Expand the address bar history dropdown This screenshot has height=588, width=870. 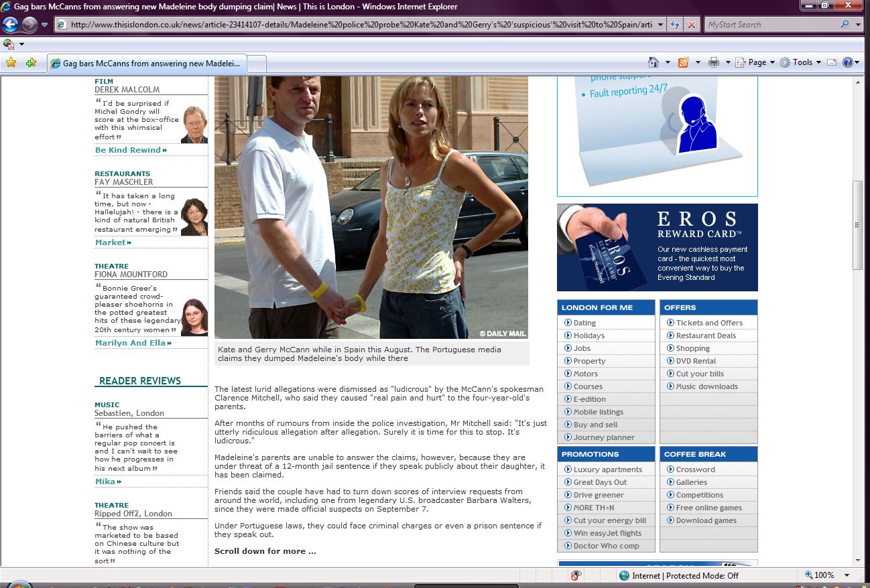click(x=660, y=25)
